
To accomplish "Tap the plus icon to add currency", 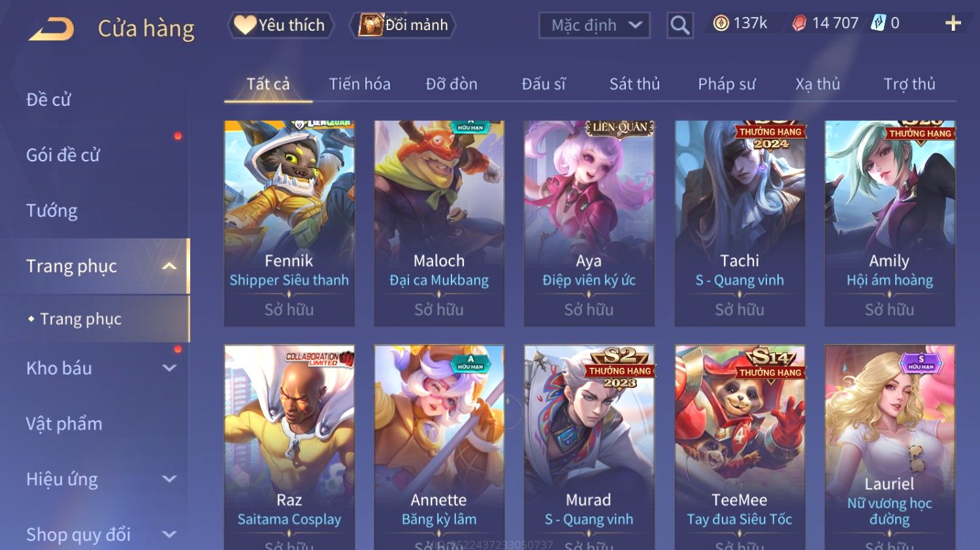I will point(953,24).
